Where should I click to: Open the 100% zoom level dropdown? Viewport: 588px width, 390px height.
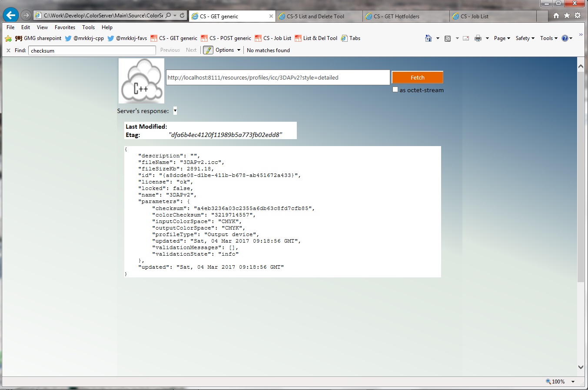pos(573,382)
